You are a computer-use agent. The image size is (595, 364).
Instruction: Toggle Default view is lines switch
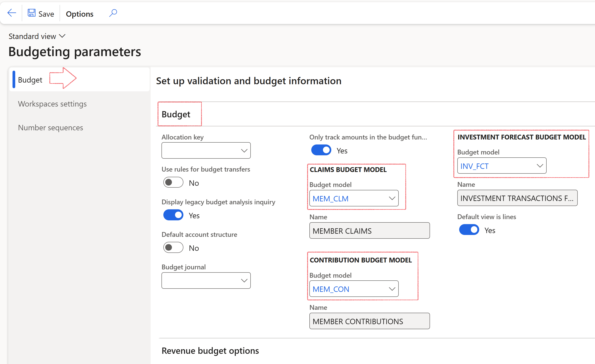click(469, 230)
